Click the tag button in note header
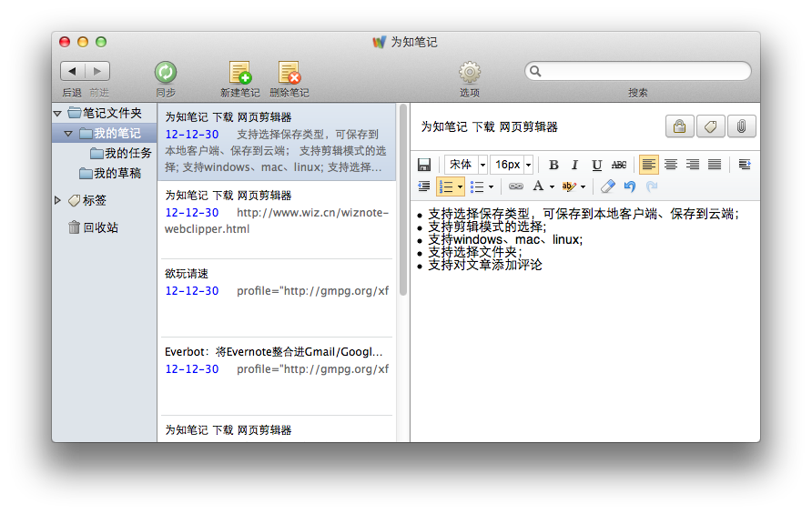812x514 pixels. pos(710,126)
